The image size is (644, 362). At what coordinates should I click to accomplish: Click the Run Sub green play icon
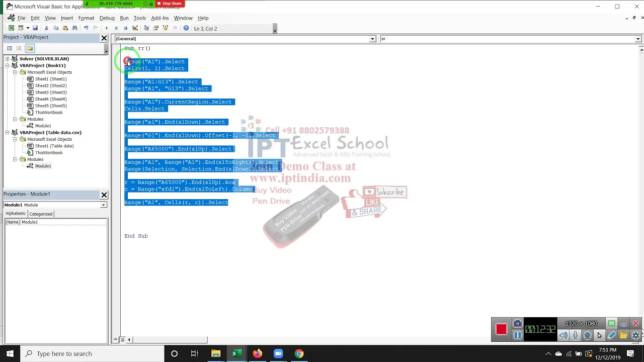click(106, 28)
